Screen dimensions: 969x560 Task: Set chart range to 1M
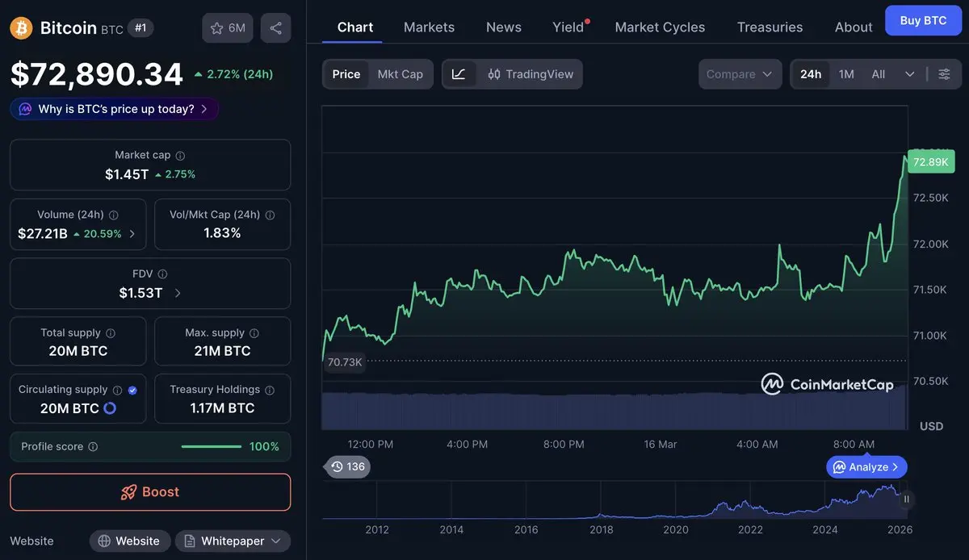click(846, 74)
